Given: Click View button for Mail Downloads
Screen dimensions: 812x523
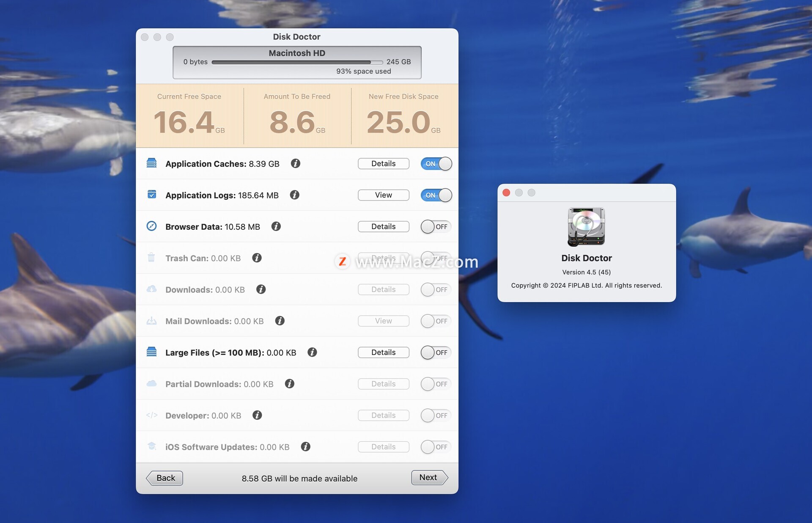Looking at the screenshot, I should pos(384,321).
